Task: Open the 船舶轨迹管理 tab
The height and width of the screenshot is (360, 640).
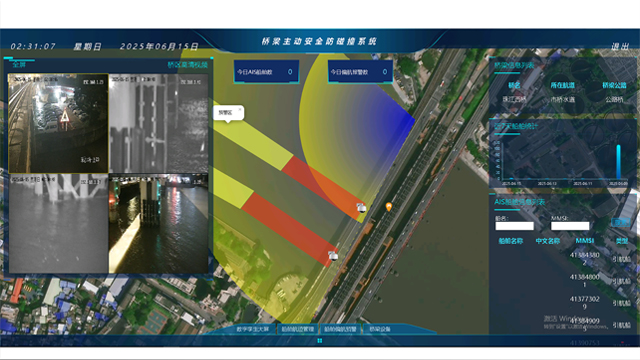Action: click(x=298, y=329)
